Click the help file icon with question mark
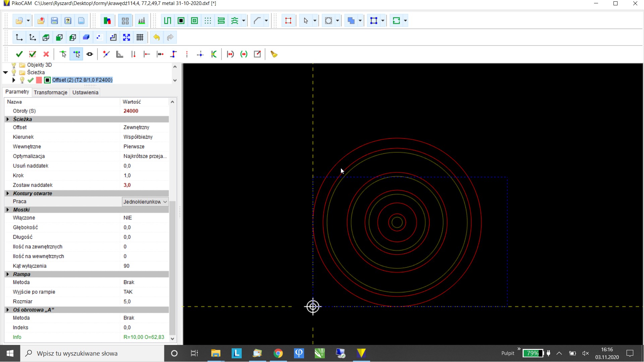644x362 pixels. [68, 21]
